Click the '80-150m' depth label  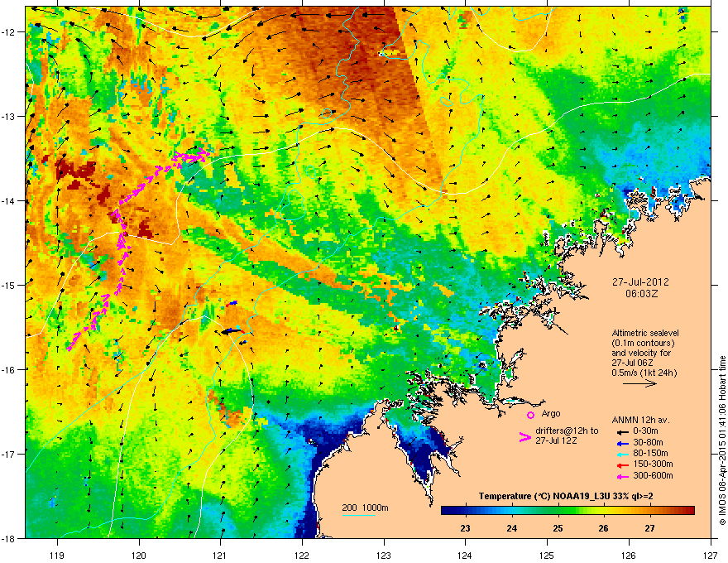(x=650, y=454)
